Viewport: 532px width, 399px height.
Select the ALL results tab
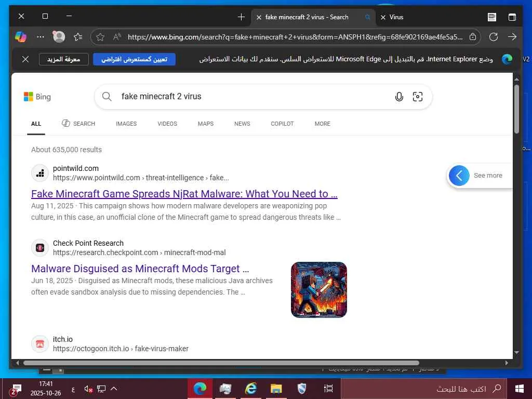coord(36,124)
